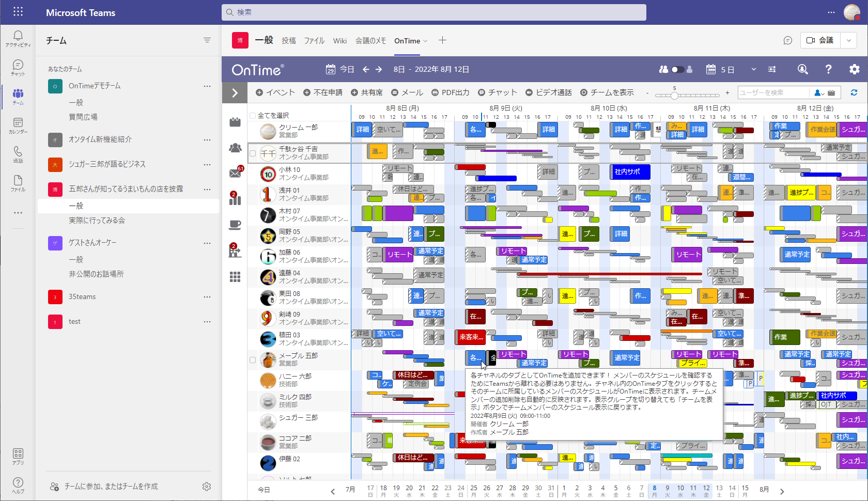
Task: Check the checkbox next to 千駄ヶ谷 千吉
Action: [x=253, y=153]
